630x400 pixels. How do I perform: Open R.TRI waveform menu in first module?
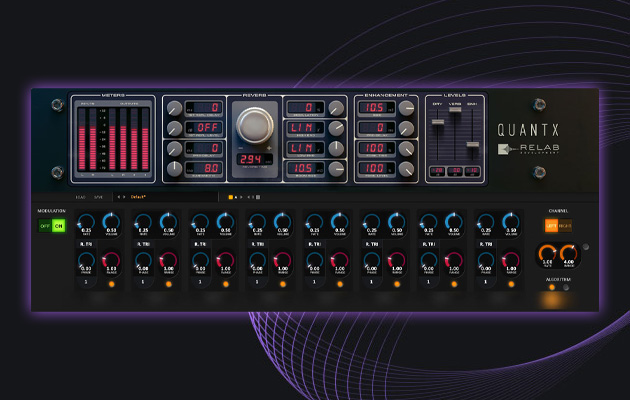[x=86, y=244]
